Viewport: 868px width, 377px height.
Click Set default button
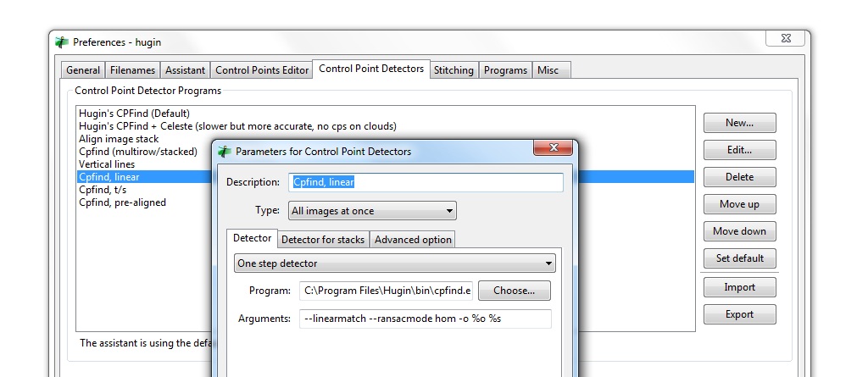coord(739,258)
